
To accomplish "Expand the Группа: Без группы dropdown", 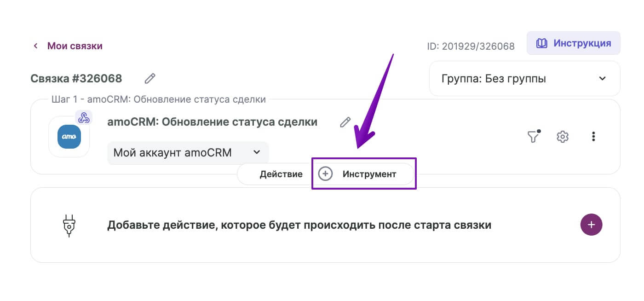I will pos(525,79).
